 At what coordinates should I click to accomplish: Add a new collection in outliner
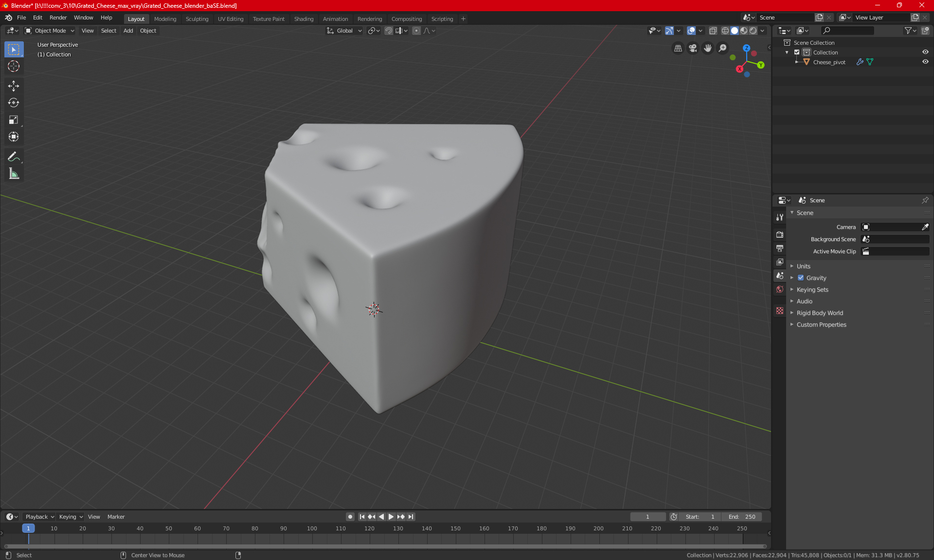925,31
